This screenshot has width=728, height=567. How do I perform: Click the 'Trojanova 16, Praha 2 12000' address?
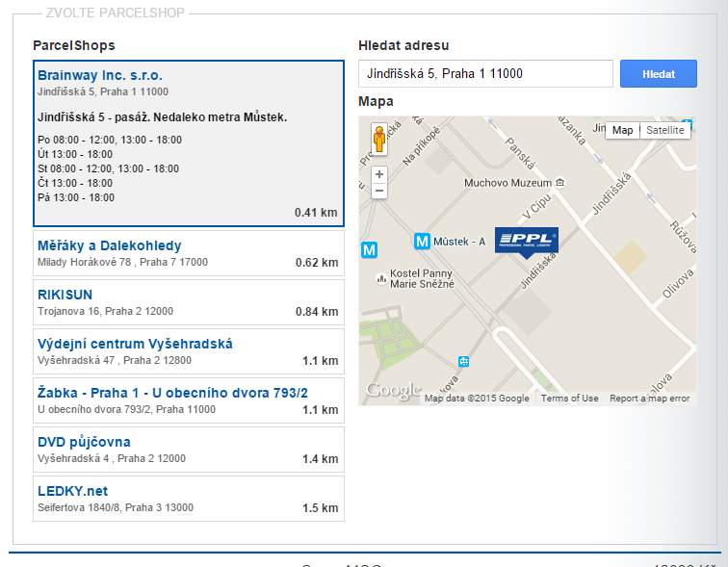click(x=105, y=311)
